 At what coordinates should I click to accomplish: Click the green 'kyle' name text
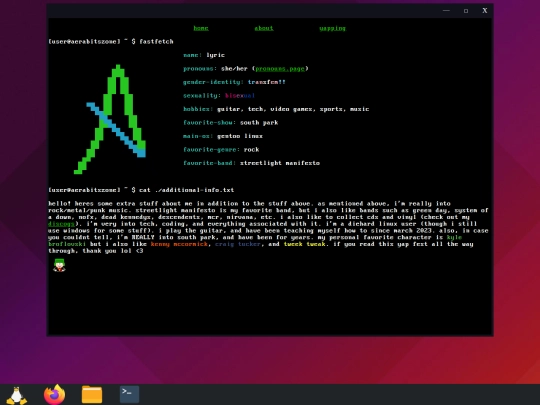(454, 237)
